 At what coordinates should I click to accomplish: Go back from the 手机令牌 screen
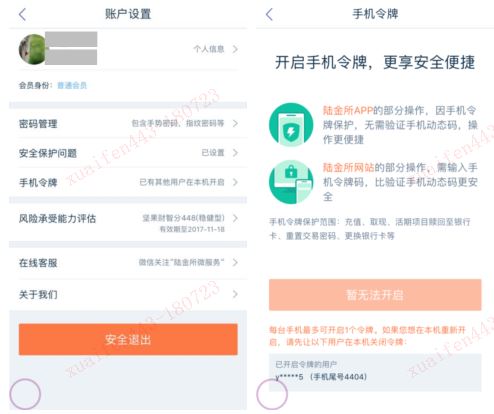click(x=269, y=14)
